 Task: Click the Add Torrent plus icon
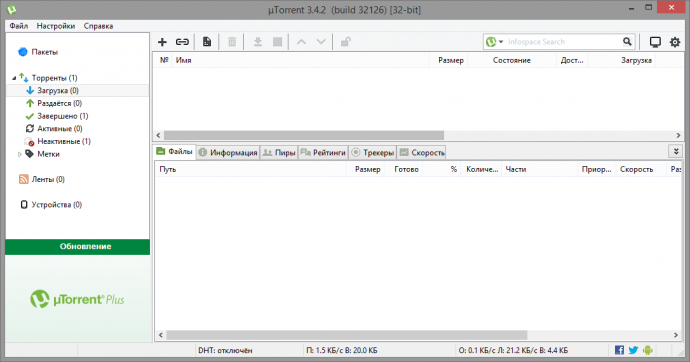click(x=162, y=42)
